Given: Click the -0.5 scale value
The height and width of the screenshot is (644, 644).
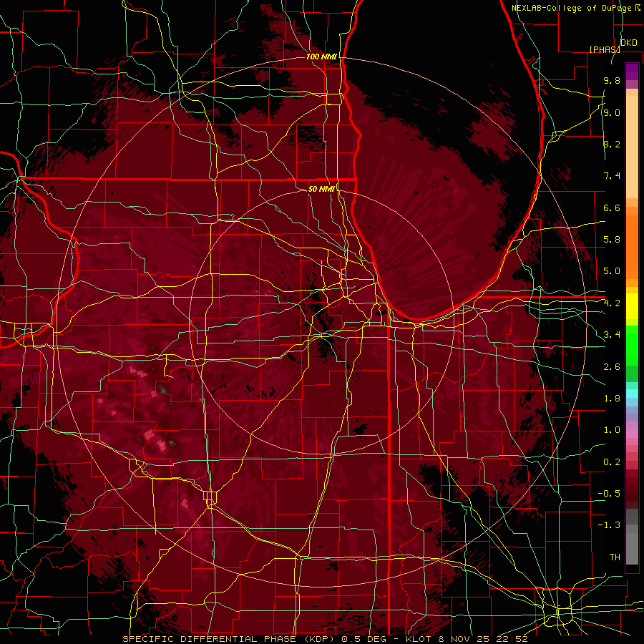Looking at the screenshot, I should click(x=609, y=494).
